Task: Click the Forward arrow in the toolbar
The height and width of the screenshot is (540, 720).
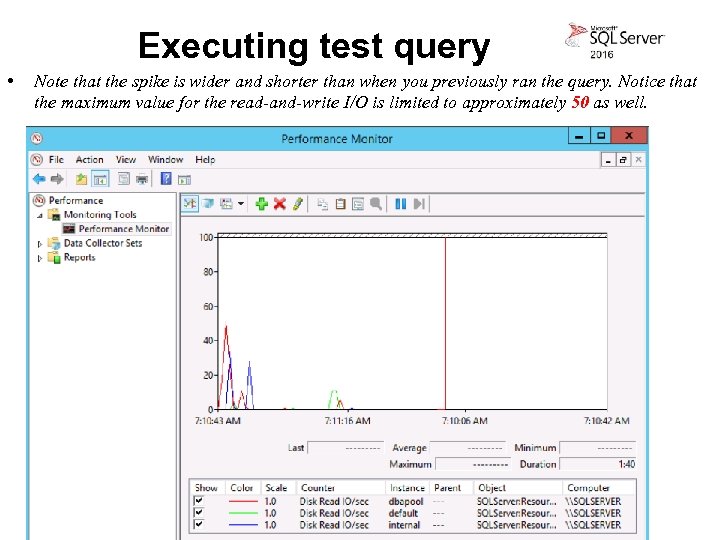Action: tap(57, 179)
